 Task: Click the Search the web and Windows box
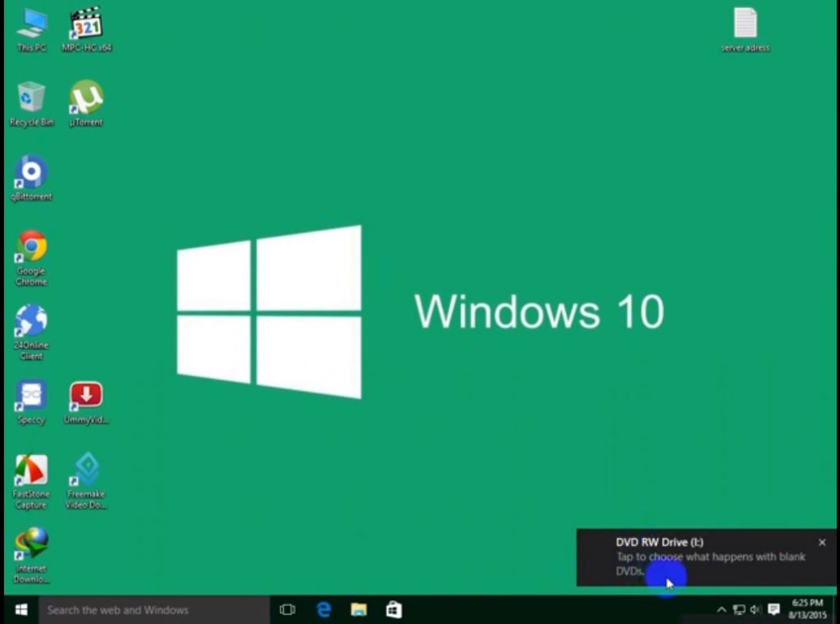pos(154,609)
